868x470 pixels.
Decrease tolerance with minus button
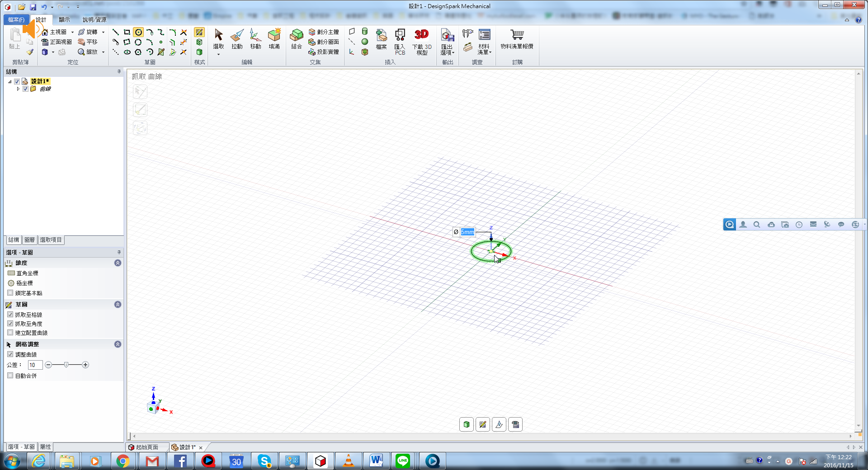pos(48,365)
